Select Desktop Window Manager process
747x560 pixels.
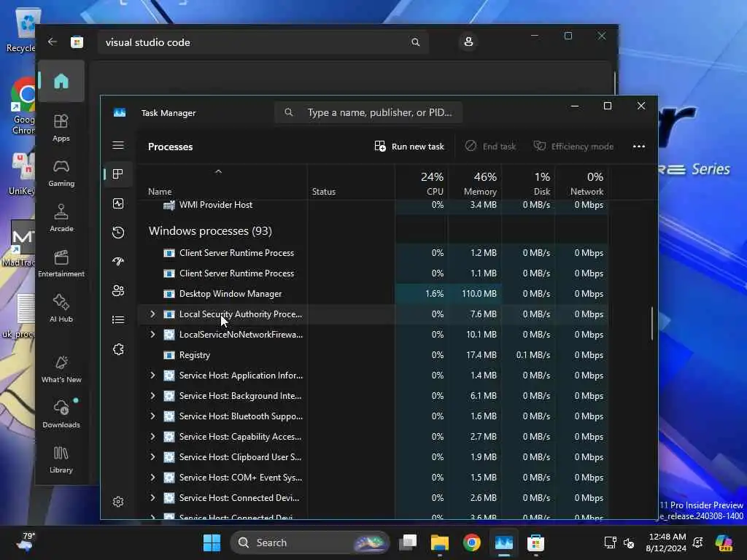(x=373, y=294)
